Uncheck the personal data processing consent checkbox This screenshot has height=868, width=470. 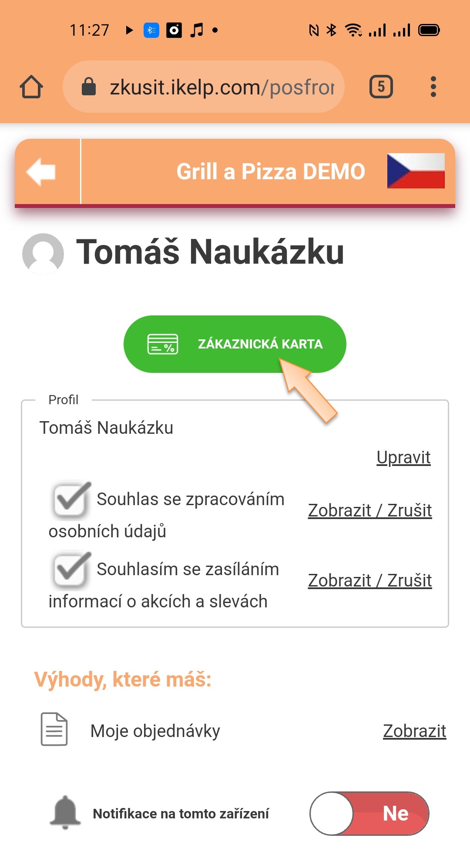(71, 500)
